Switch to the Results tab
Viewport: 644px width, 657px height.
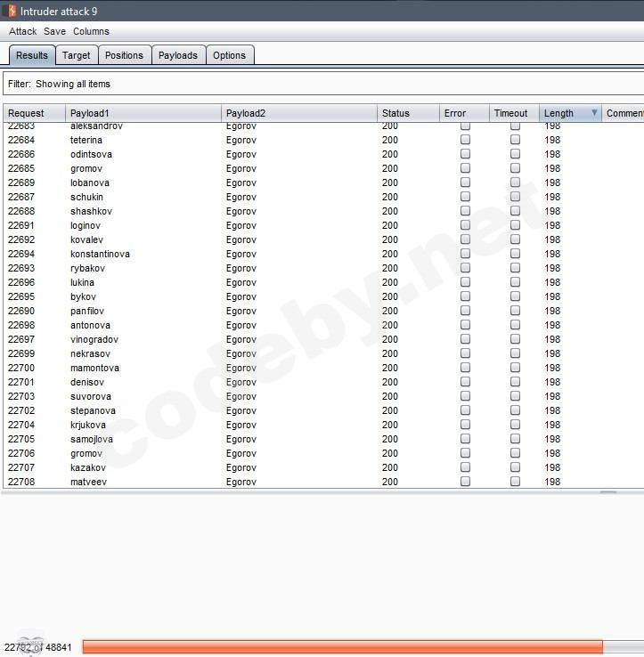click(x=32, y=55)
